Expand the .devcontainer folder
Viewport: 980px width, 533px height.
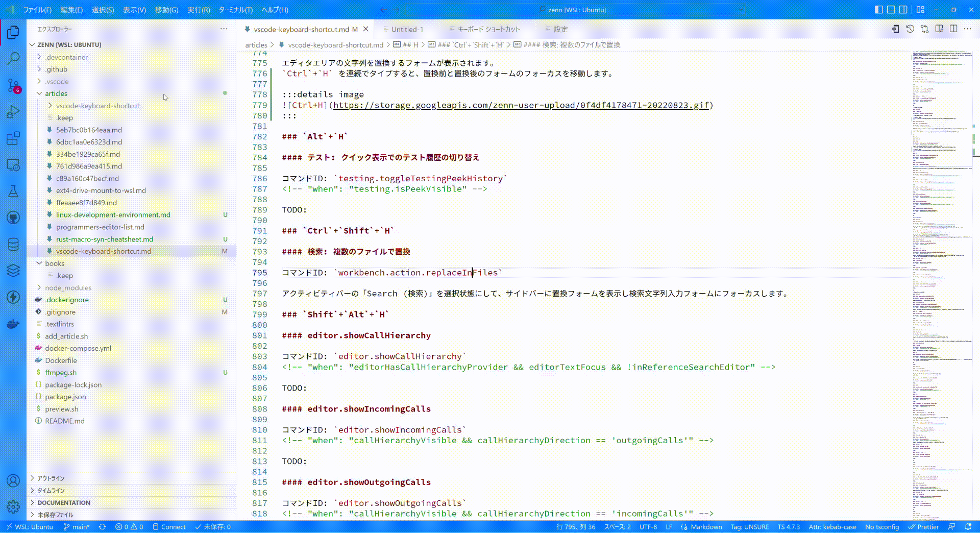pos(131,57)
